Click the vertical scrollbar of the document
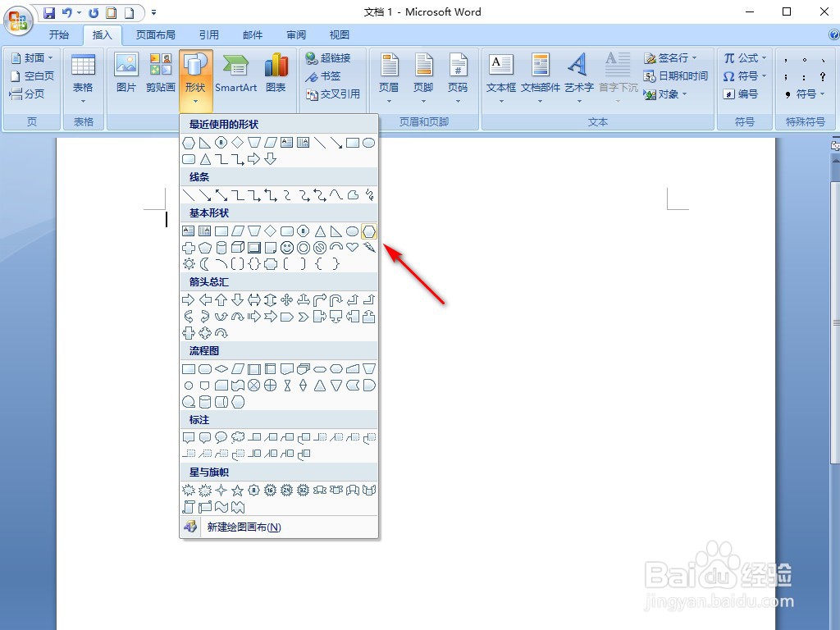The width and height of the screenshot is (840, 630). (x=835, y=322)
